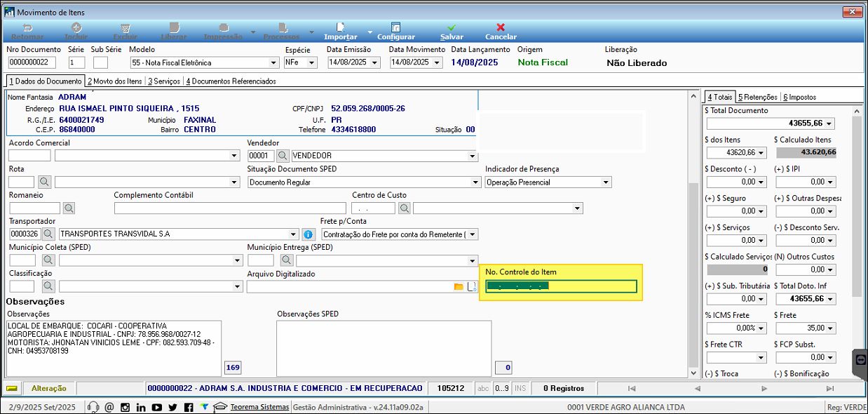Switch to the Serviços tab
Screen dimensions: 868x414
pos(163,81)
